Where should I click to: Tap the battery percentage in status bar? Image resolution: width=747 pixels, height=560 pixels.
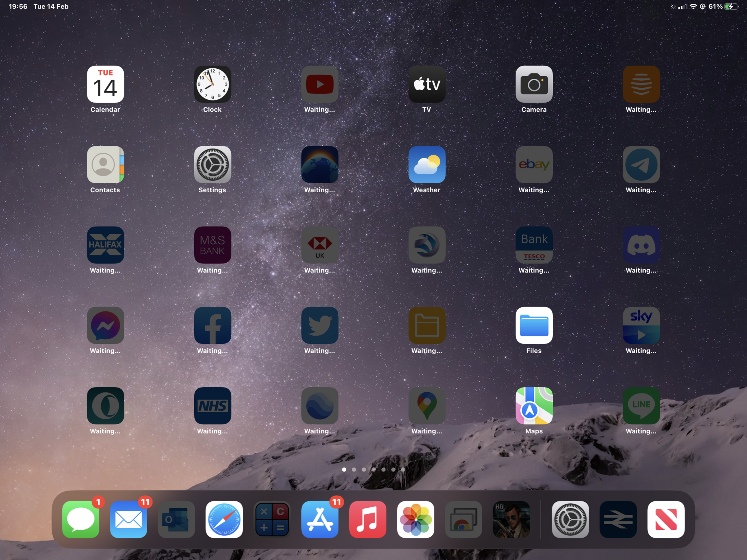pos(716,6)
